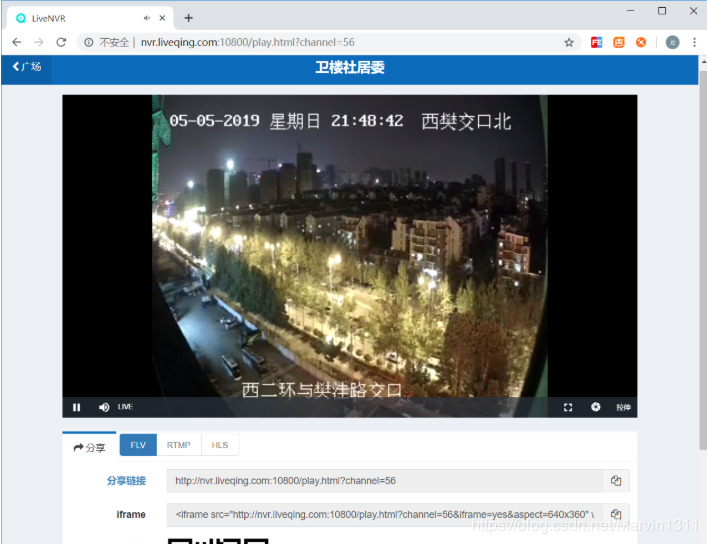Bookmark this page with star icon

569,42
